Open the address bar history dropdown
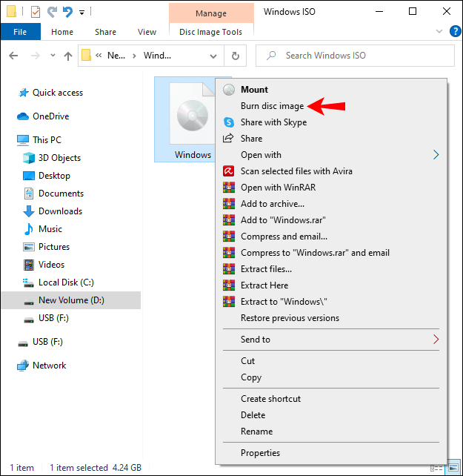Image resolution: width=463 pixels, height=476 pixels. tap(213, 56)
